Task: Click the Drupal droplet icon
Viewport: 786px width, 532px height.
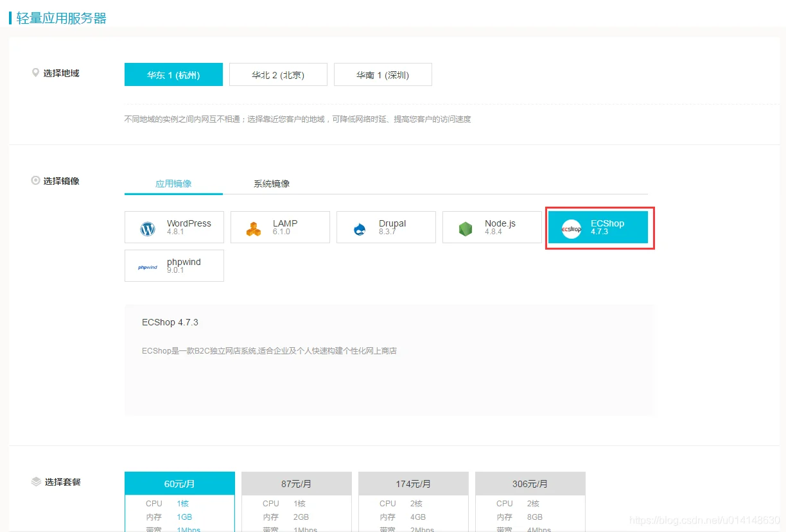Action: pos(360,228)
